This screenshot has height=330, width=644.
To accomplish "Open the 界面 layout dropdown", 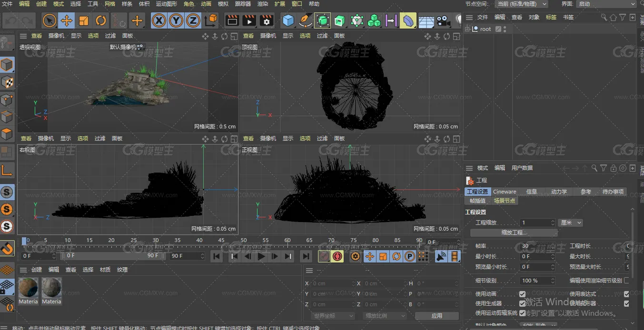I will [606, 4].
